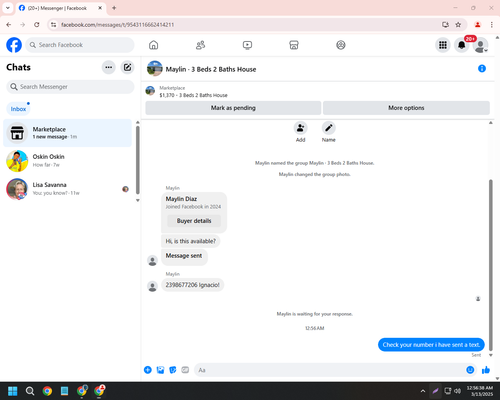Click the Search Messenger field
Image resolution: width=500 pixels, height=400 pixels.
pos(70,87)
